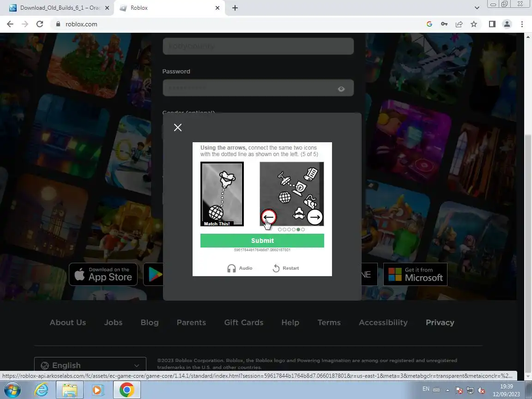Image resolution: width=532 pixels, height=399 pixels.
Task: Open the Parents footer link
Action: [191, 322]
